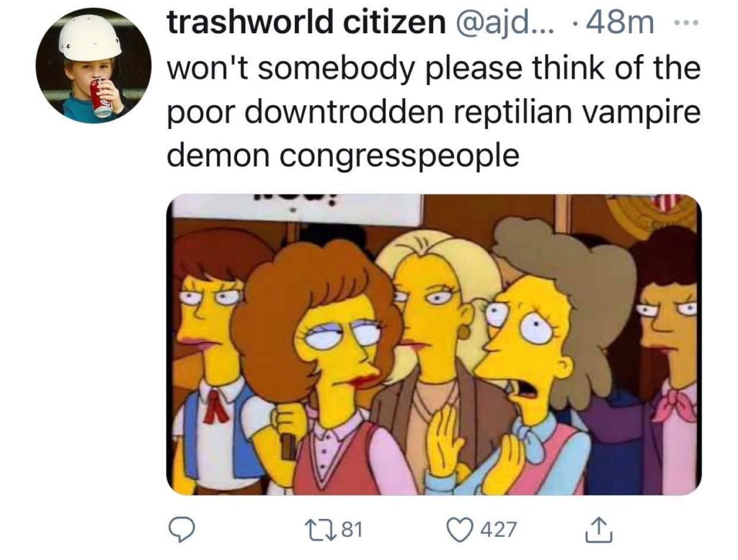Click the soda can in the avatar
Viewport: 738px width, 560px height.
pyautogui.click(x=101, y=98)
